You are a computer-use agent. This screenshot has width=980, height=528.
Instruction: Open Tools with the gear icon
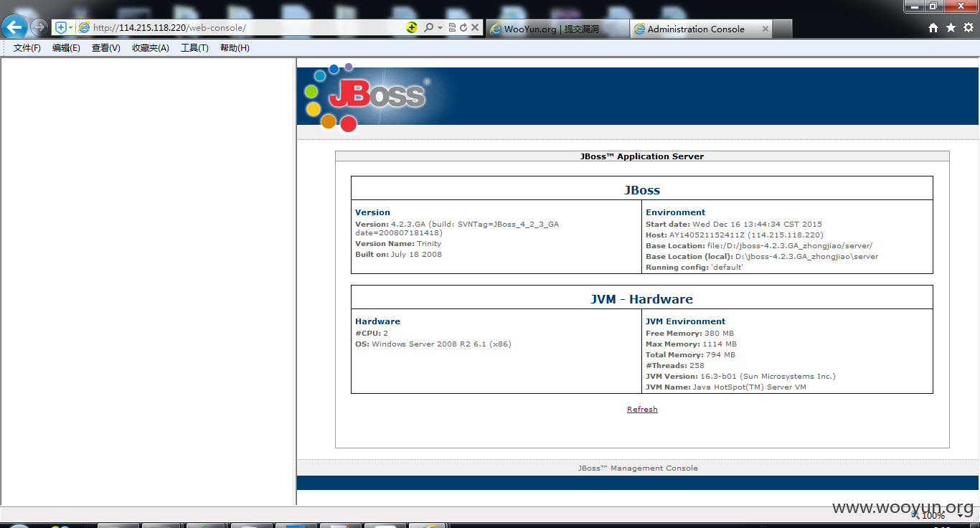(x=969, y=28)
